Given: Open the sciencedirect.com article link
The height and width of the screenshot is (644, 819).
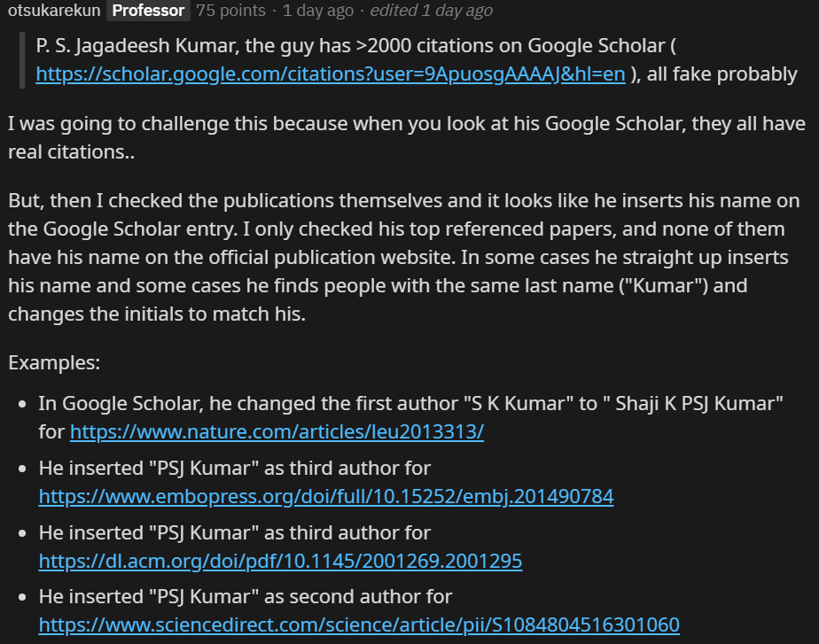Looking at the screenshot, I should (359, 625).
